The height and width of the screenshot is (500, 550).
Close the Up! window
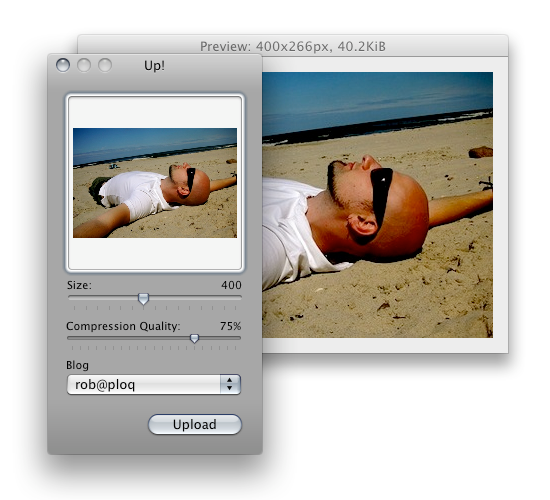coord(63,65)
